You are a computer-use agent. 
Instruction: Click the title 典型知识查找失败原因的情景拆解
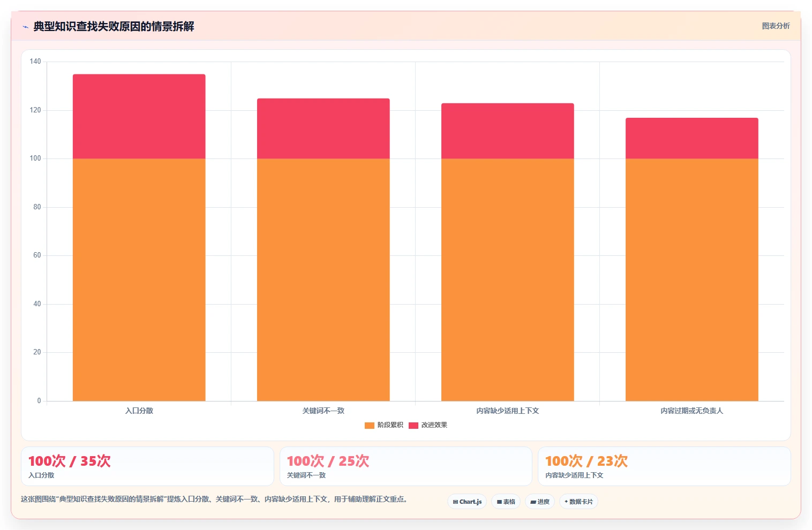tap(114, 26)
